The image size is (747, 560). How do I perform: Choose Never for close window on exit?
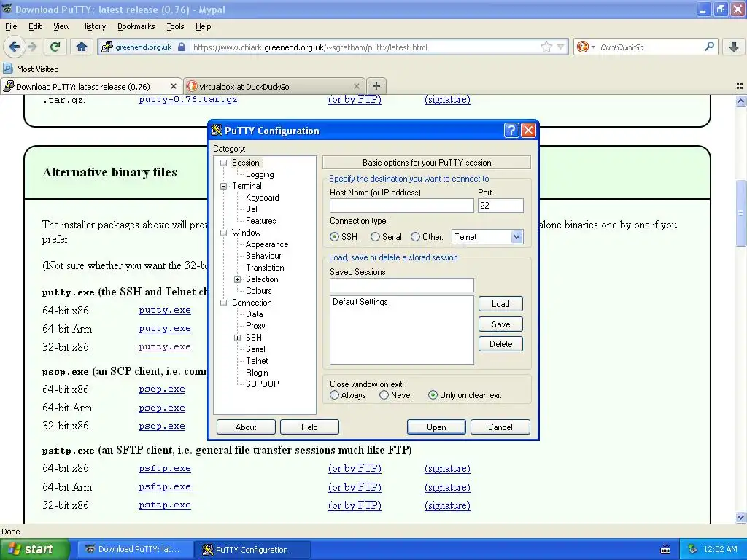point(384,394)
